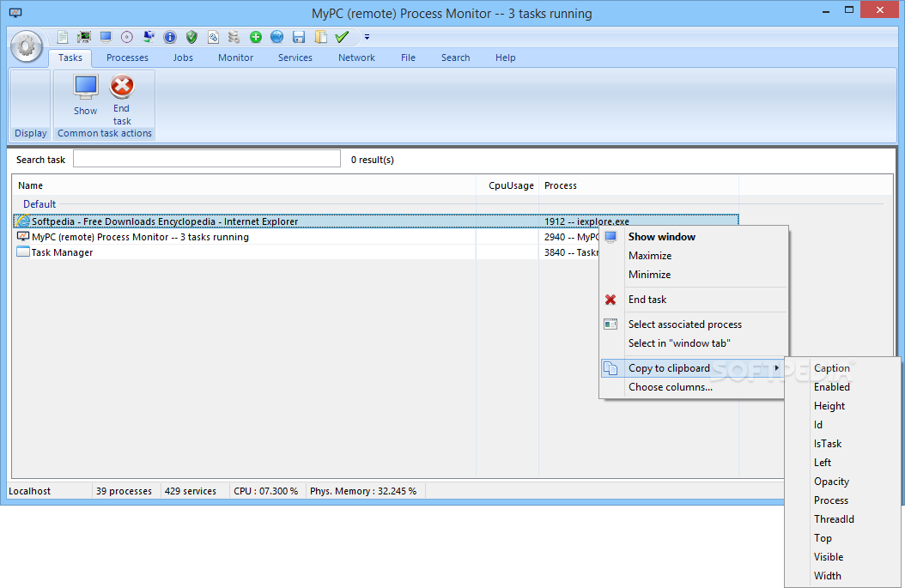
Task: Click the 39 processes status bar entry
Action: 125,491
